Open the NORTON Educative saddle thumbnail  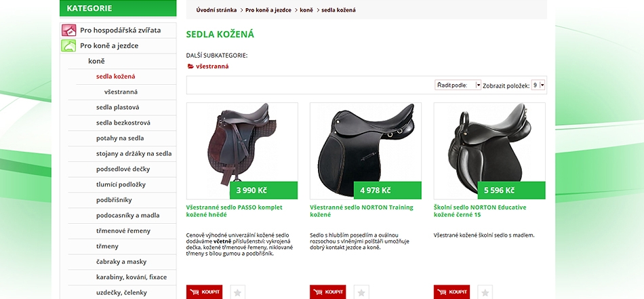[x=489, y=151]
